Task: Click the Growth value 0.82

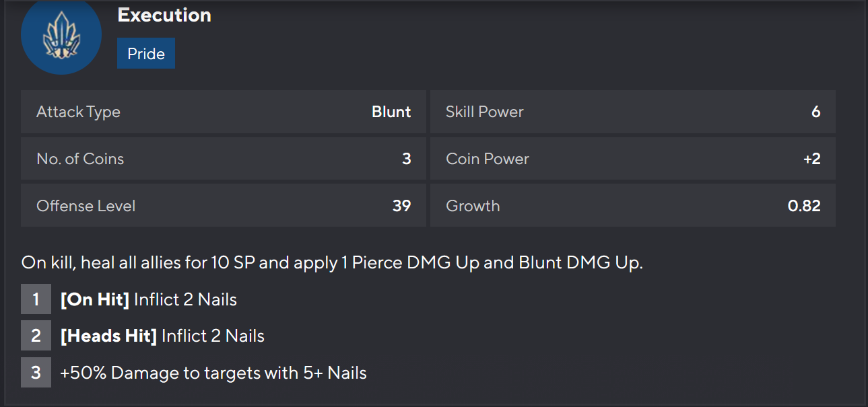Action: 804,206
